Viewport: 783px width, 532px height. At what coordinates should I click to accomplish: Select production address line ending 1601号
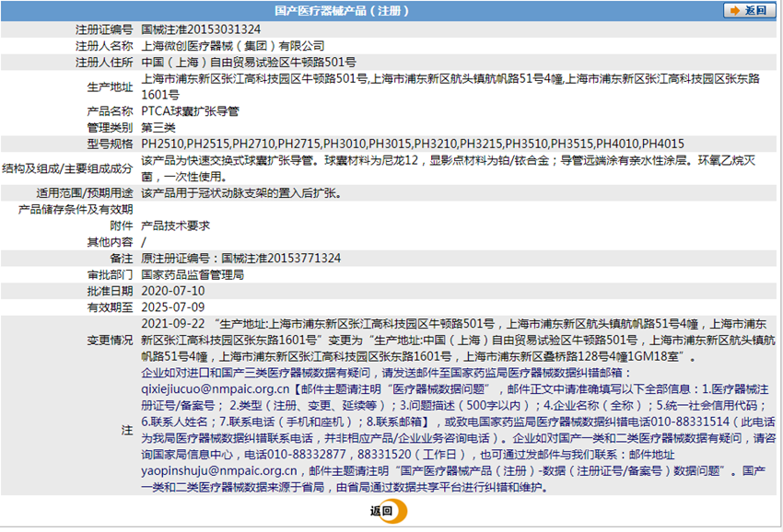click(x=160, y=95)
